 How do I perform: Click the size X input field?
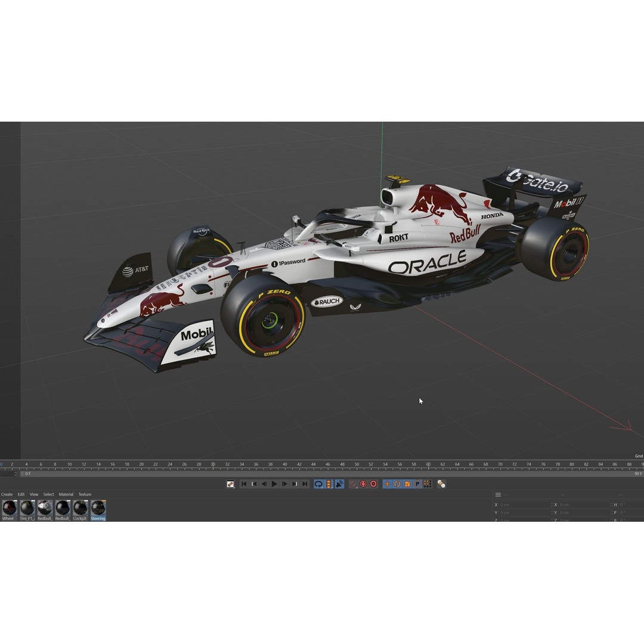coord(584,505)
